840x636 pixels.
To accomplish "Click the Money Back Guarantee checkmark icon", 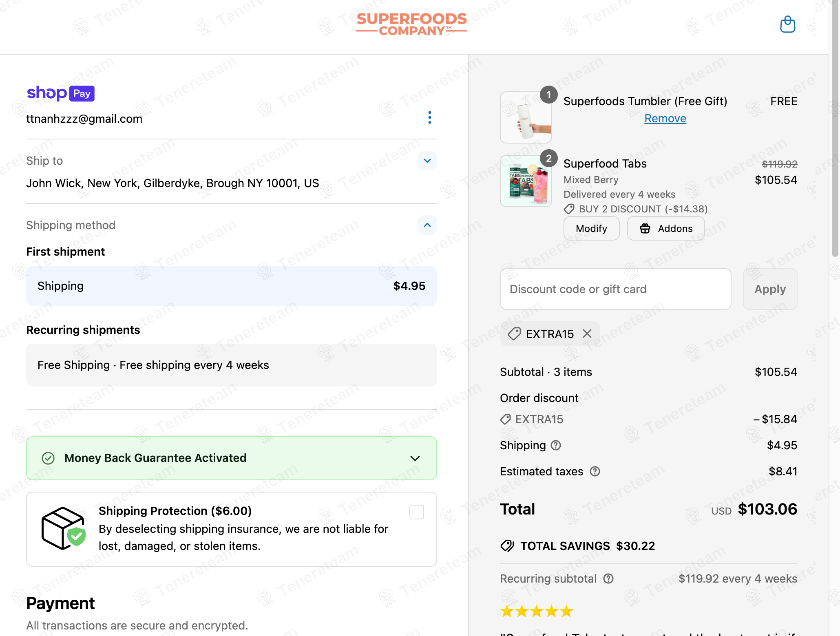I will 48,458.
